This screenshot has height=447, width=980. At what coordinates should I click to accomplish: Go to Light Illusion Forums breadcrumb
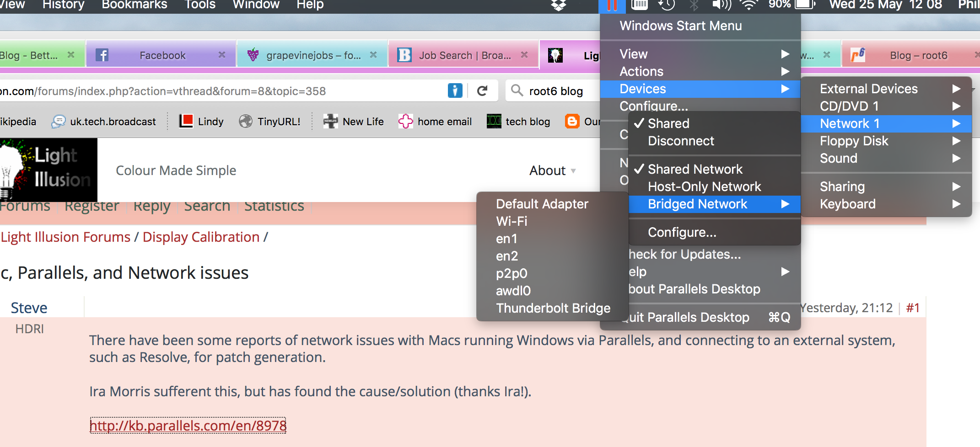click(65, 237)
